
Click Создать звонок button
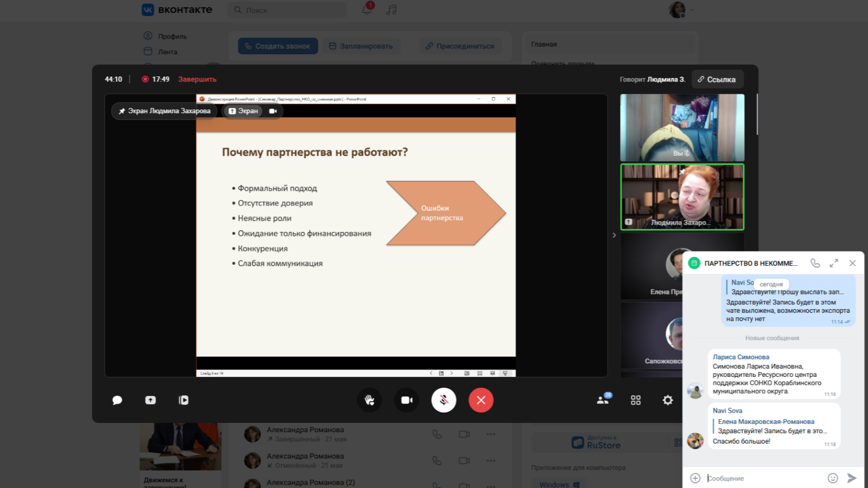(x=278, y=46)
